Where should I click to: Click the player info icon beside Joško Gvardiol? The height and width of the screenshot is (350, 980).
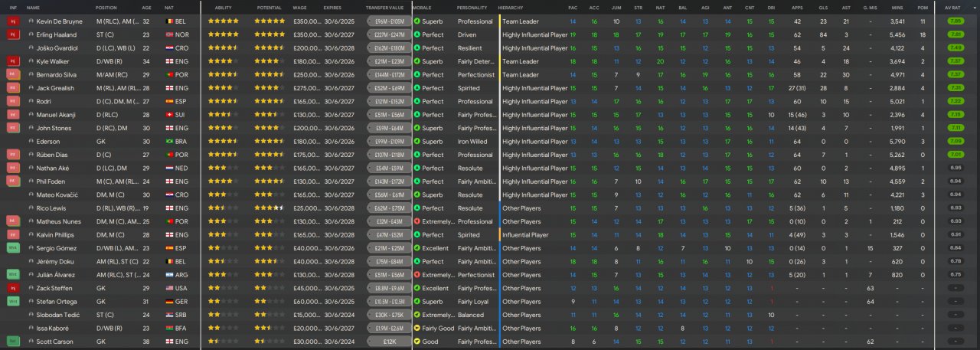click(x=31, y=48)
